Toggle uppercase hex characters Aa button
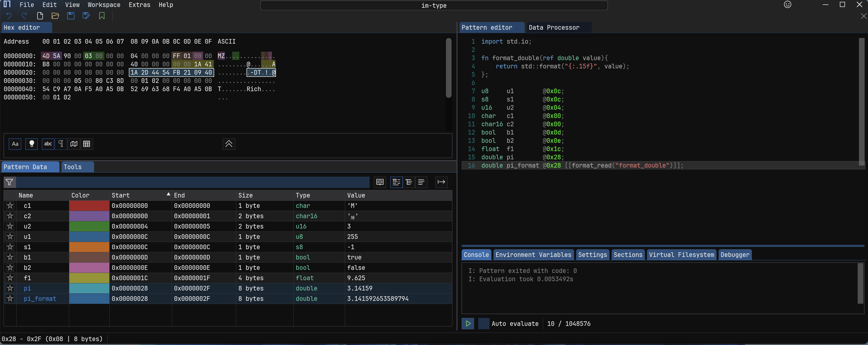The image size is (868, 345). click(x=15, y=144)
